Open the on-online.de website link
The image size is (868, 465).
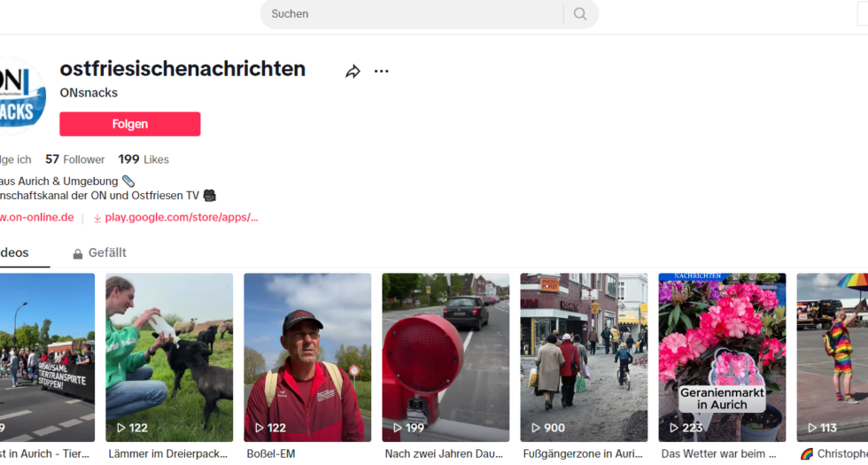point(37,217)
